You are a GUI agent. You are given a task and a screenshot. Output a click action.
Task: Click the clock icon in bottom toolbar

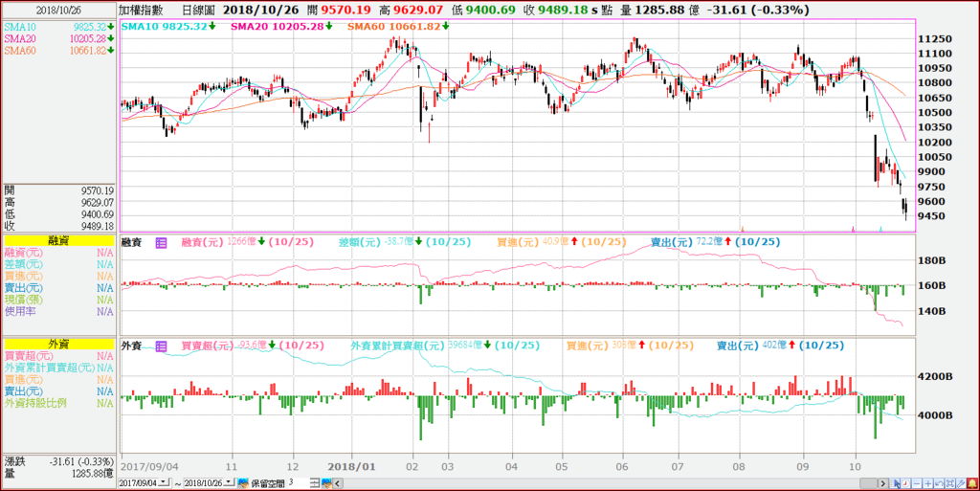coord(905,483)
